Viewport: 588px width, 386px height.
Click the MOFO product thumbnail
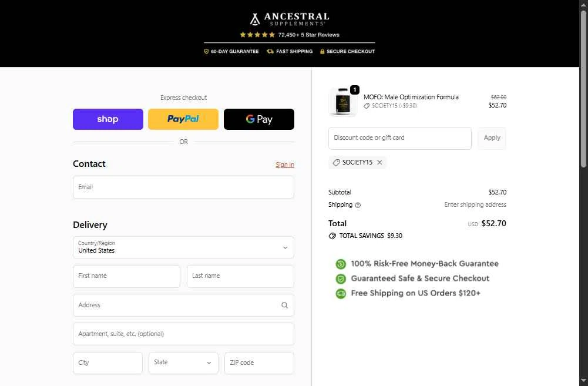(342, 102)
